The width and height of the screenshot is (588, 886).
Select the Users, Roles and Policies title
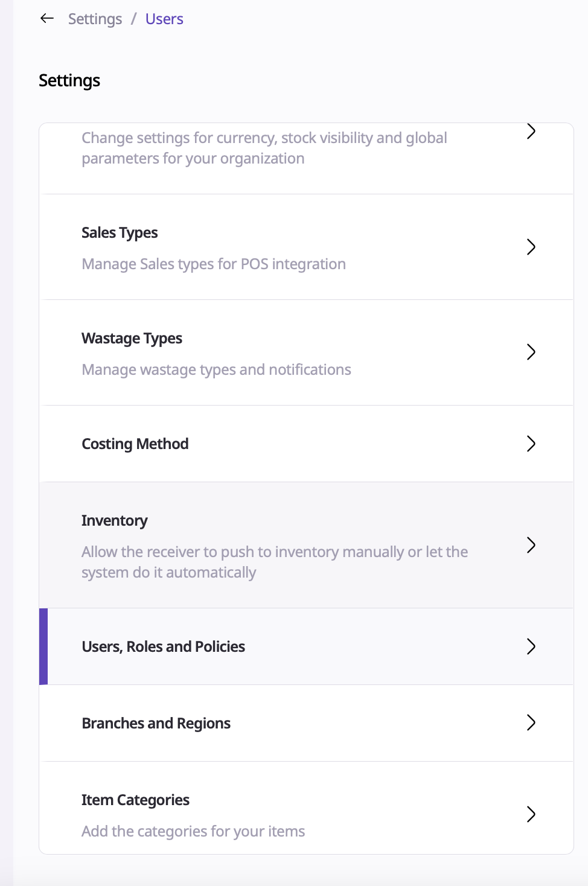coord(163,647)
